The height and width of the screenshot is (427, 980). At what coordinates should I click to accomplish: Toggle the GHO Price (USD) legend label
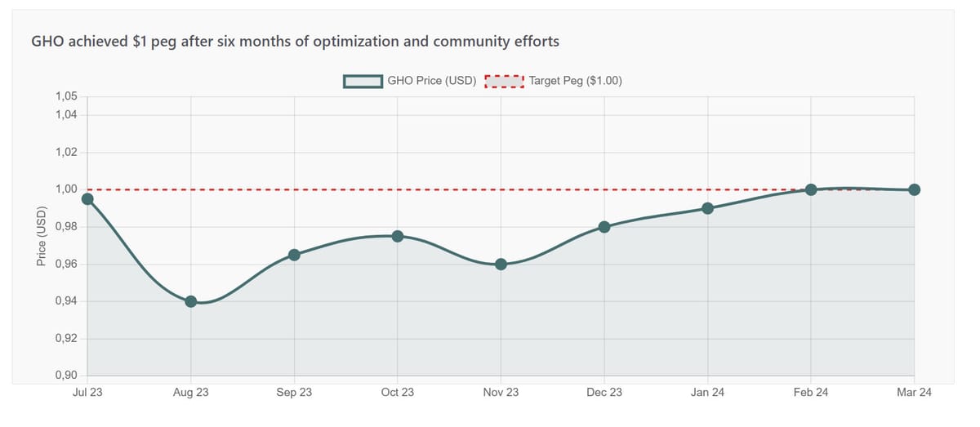click(431, 81)
